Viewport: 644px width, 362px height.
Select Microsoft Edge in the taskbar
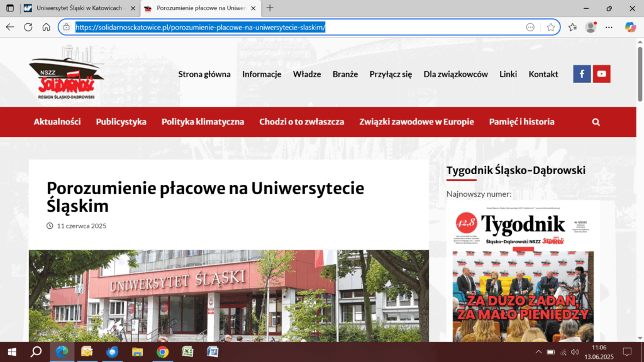coord(62,352)
